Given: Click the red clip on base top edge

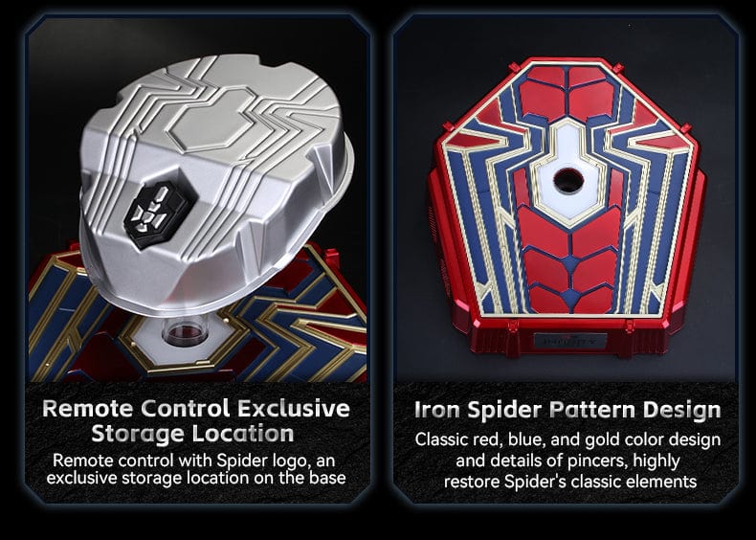Looking at the screenshot, I should click(514, 68).
